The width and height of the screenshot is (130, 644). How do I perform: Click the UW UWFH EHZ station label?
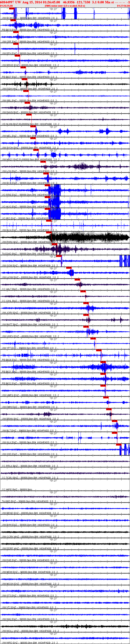point(31,337)
